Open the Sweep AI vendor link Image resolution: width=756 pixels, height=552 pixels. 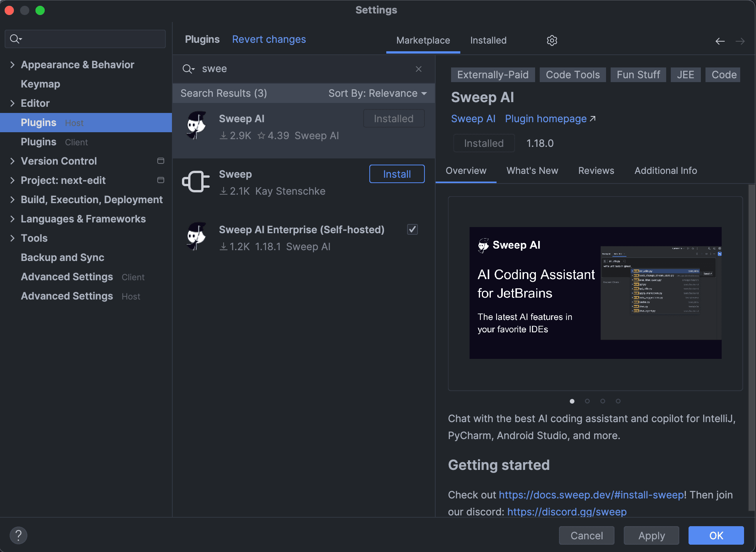[473, 119]
